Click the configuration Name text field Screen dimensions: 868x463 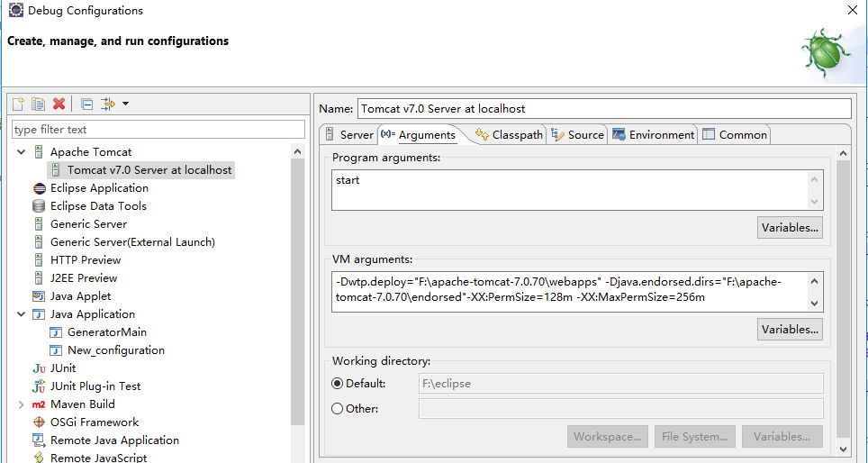pyautogui.click(x=603, y=109)
